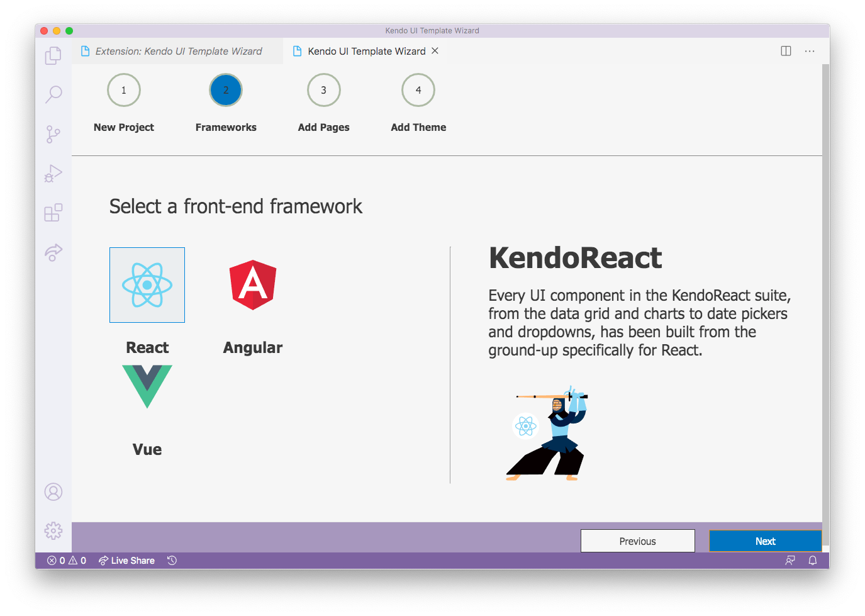
Task: Select the Live Share icon in the activity bar
Action: pyautogui.click(x=53, y=252)
